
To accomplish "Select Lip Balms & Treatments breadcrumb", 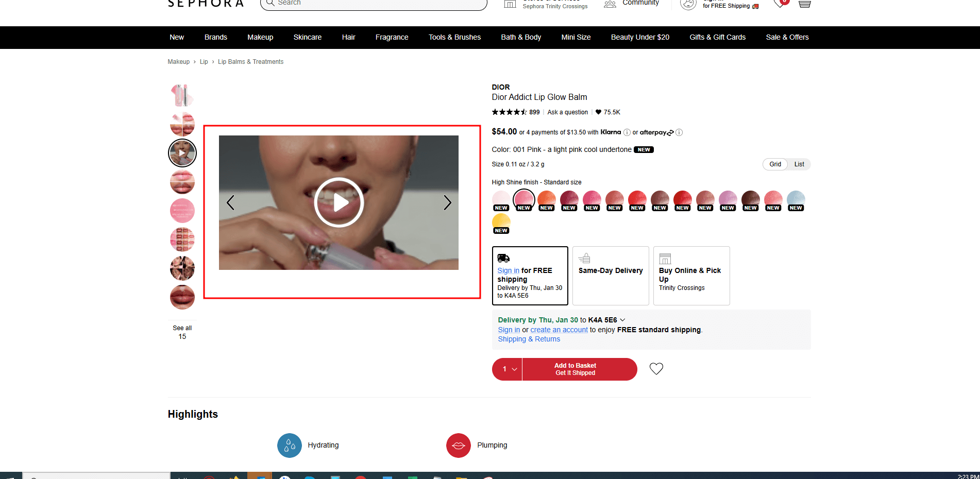I will [250, 61].
